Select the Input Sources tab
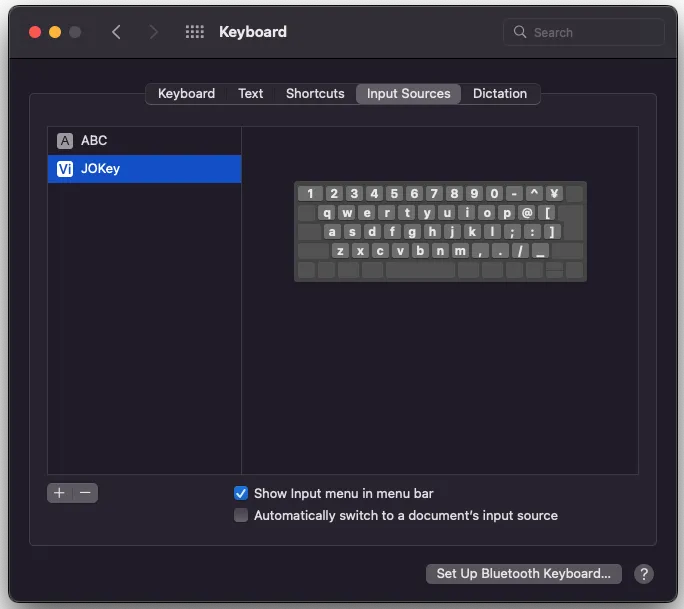 [x=408, y=94]
